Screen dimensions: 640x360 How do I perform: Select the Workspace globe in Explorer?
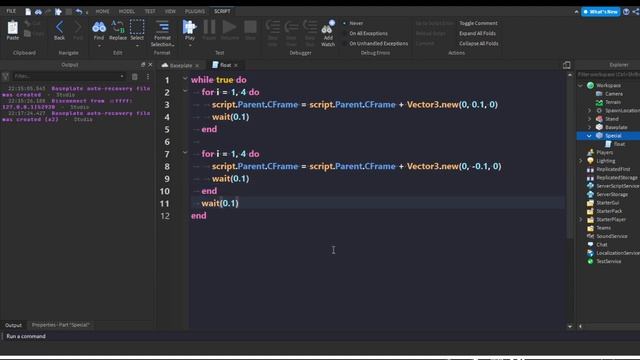point(590,85)
